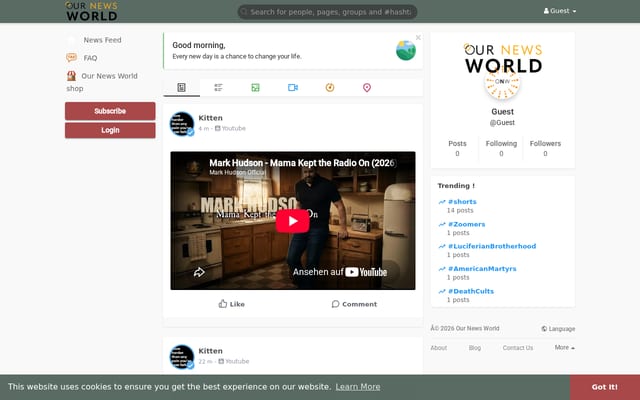Open Kitten's avatar on the first post
The image size is (640, 400).
[x=182, y=124]
